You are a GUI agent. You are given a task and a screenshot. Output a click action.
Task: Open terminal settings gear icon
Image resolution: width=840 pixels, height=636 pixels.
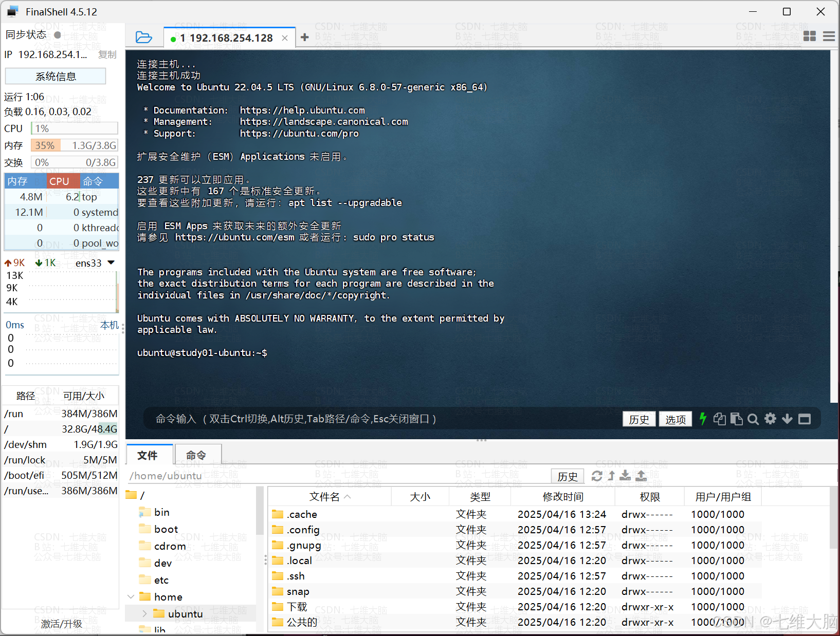pyautogui.click(x=770, y=419)
